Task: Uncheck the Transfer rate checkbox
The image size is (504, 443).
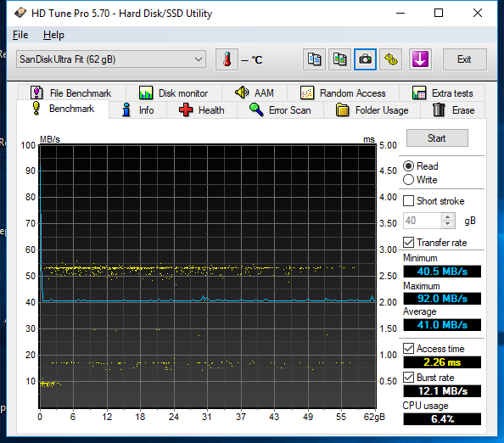Action: click(x=408, y=243)
